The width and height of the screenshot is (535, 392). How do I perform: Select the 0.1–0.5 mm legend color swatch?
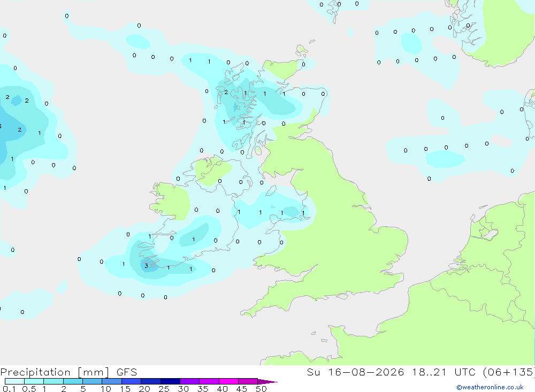[14, 381]
